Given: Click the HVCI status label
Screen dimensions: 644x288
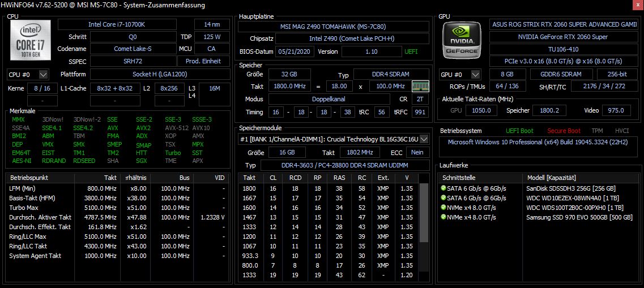Looking at the screenshot, I should 622,131.
